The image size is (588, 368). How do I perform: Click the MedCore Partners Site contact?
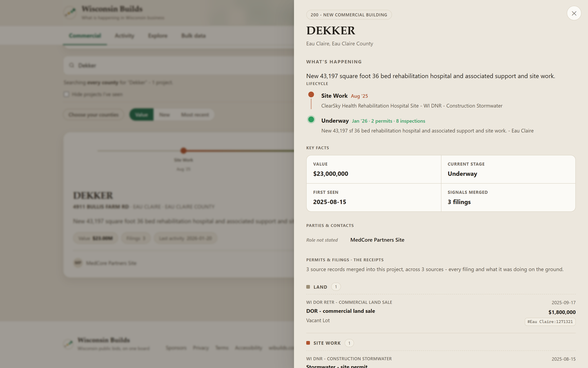[377, 240]
